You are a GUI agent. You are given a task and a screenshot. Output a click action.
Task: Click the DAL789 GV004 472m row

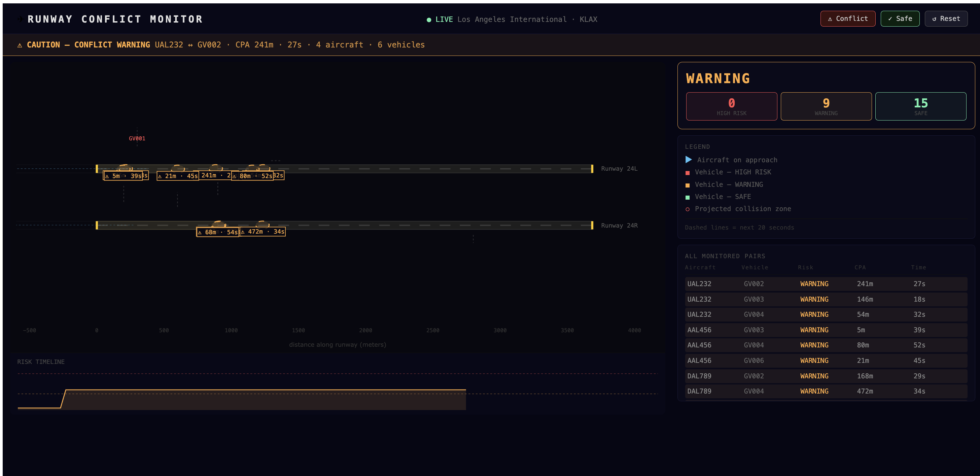pyautogui.click(x=826, y=391)
